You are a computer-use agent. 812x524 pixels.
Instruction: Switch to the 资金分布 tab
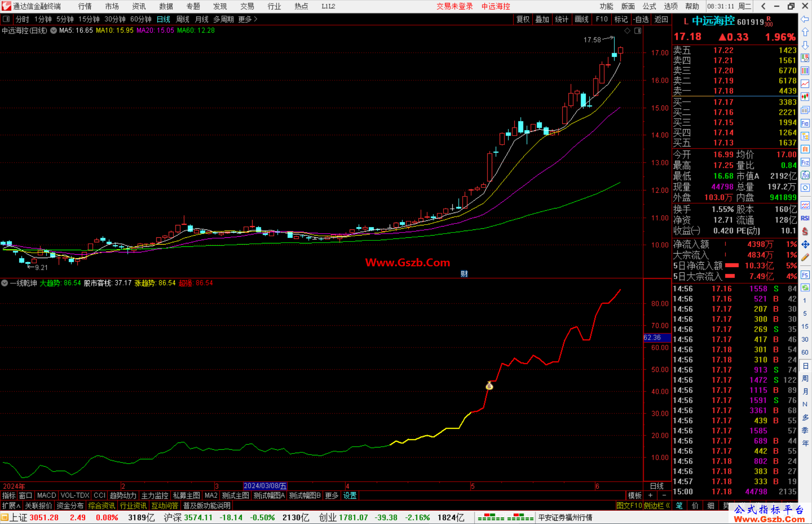[x=70, y=506]
